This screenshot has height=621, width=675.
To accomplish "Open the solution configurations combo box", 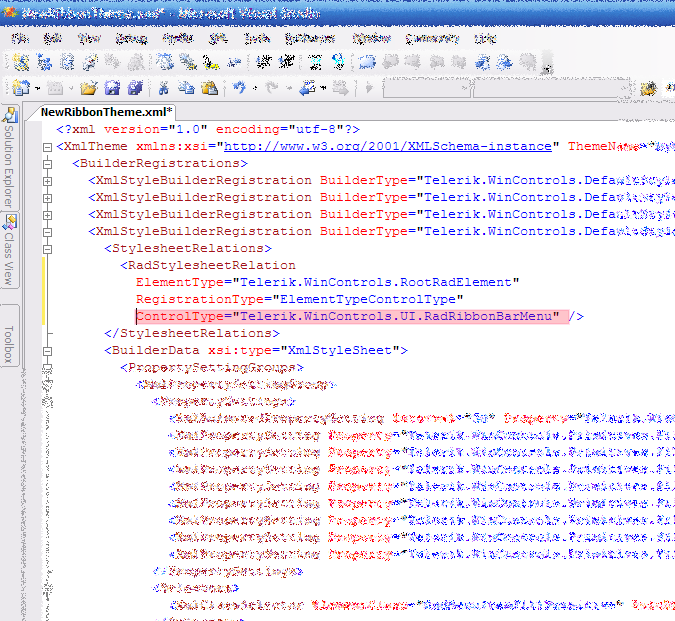I will click(x=426, y=89).
